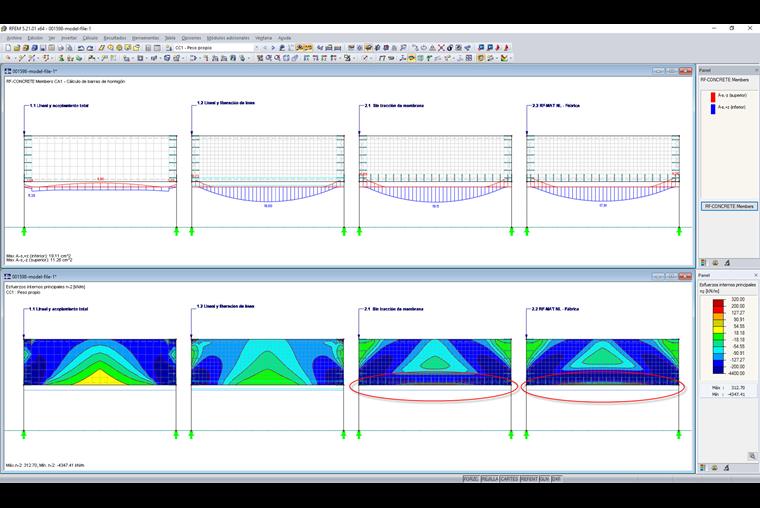Close the lower Esfuerzos internos panel
The image size is (760, 508).
tap(756, 275)
